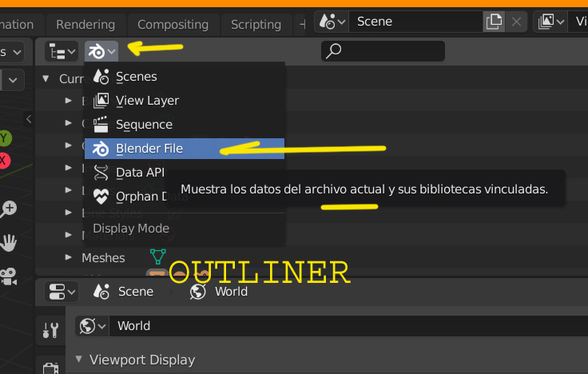Click the green mesh icon beside Meshes
The height and width of the screenshot is (374, 588).
[x=158, y=257]
